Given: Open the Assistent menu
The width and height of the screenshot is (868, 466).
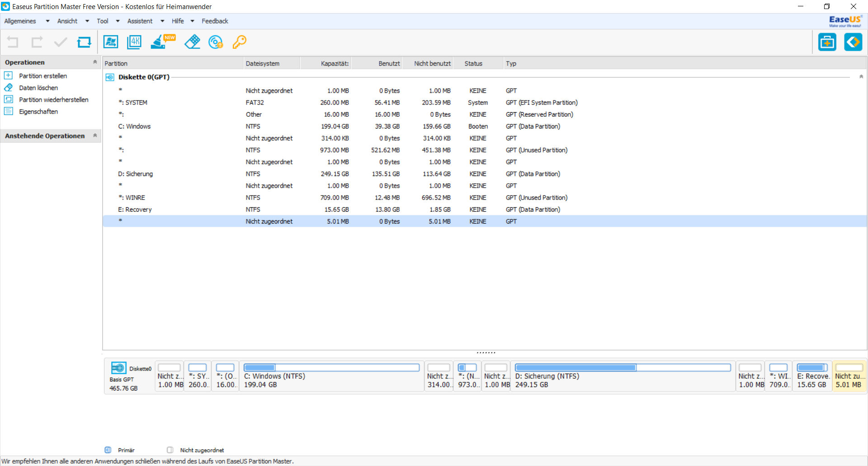Looking at the screenshot, I should click(140, 21).
